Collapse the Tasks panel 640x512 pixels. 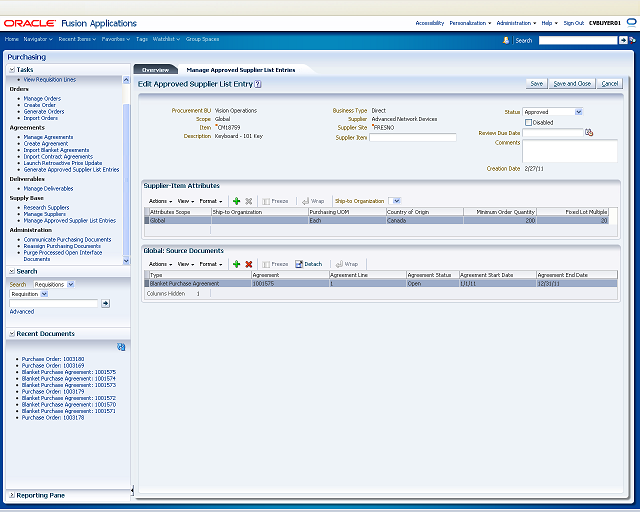pos(12,70)
